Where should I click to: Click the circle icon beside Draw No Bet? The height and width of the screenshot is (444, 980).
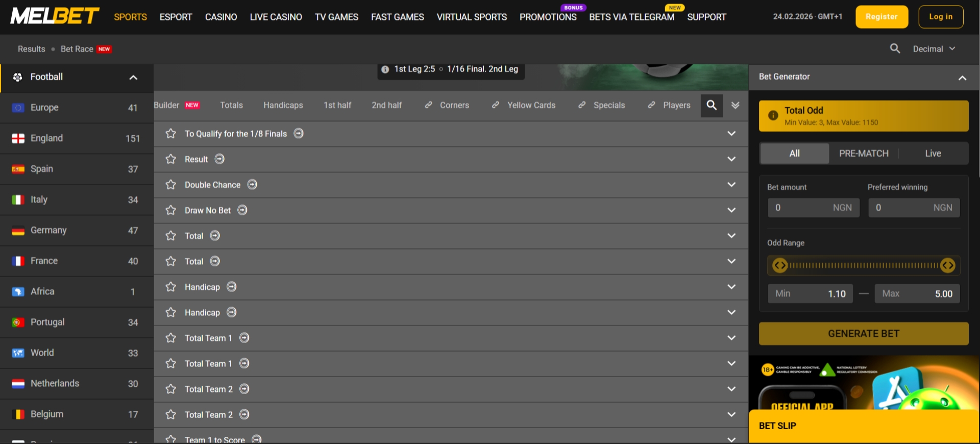point(242,210)
